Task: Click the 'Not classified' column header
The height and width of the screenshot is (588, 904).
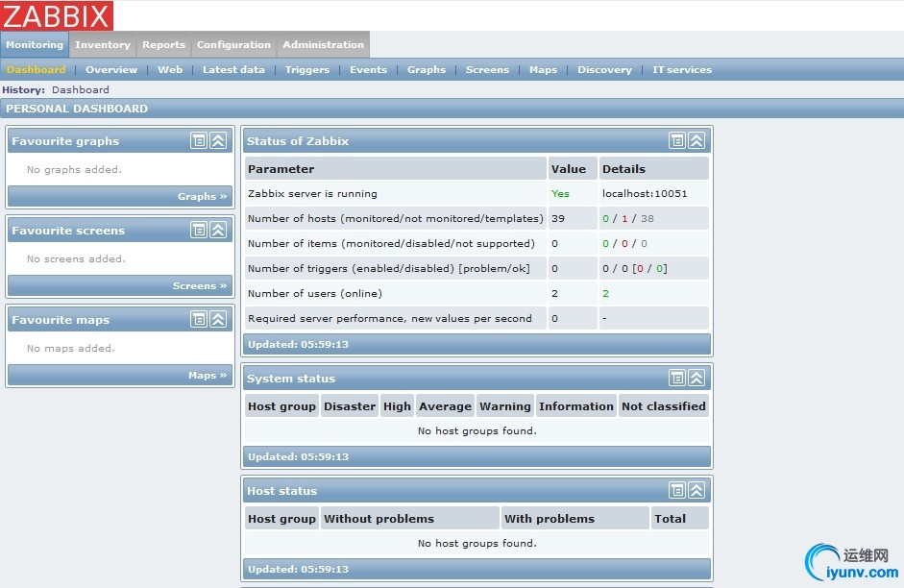Action: click(664, 406)
